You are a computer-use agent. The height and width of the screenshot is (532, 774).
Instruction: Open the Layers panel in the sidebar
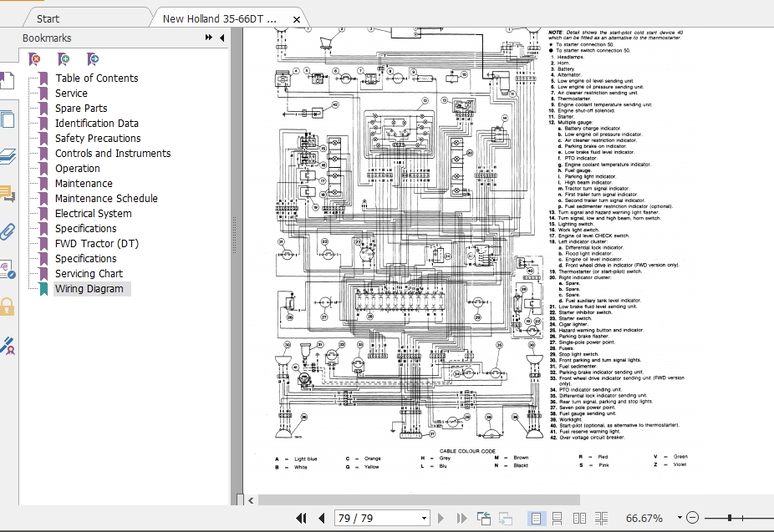coord(10,156)
